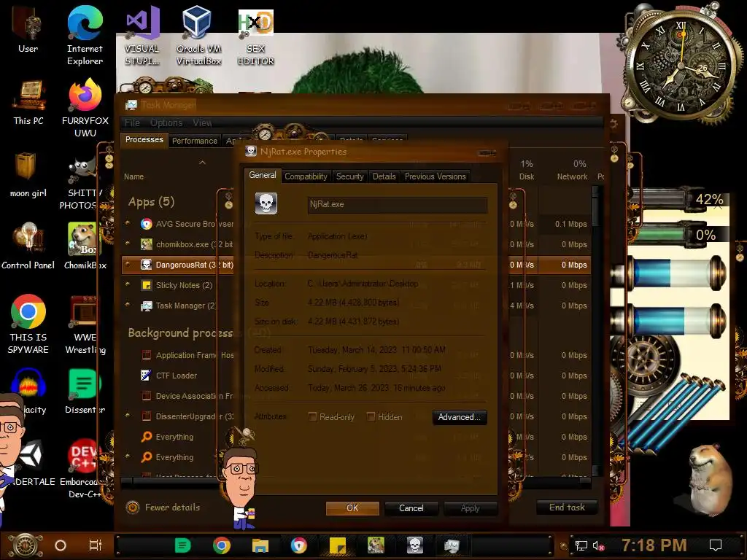Image resolution: width=747 pixels, height=560 pixels.
Task: Switch to Task Manager Performance tab
Action: 194,141
